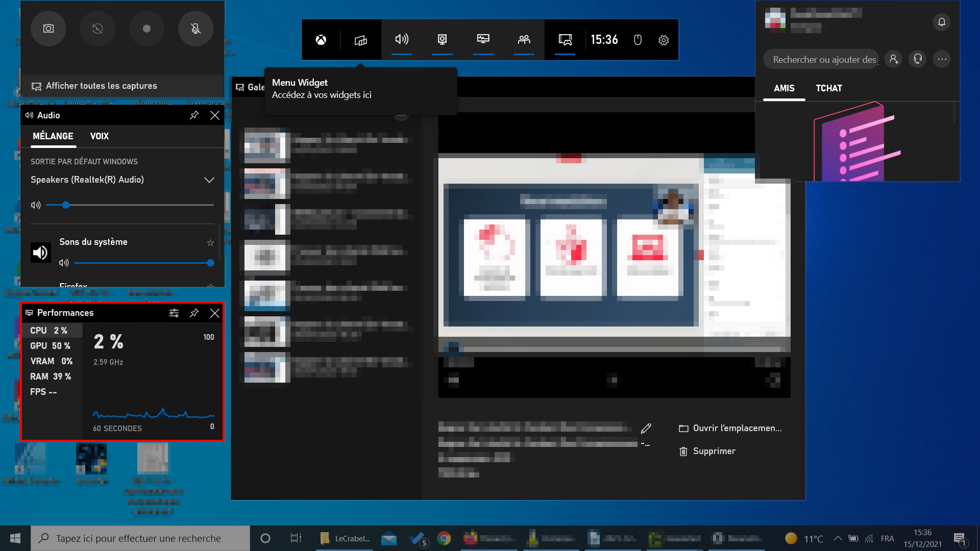The image size is (980, 551).
Task: Click the record last 30 seconds icon
Action: tap(97, 29)
